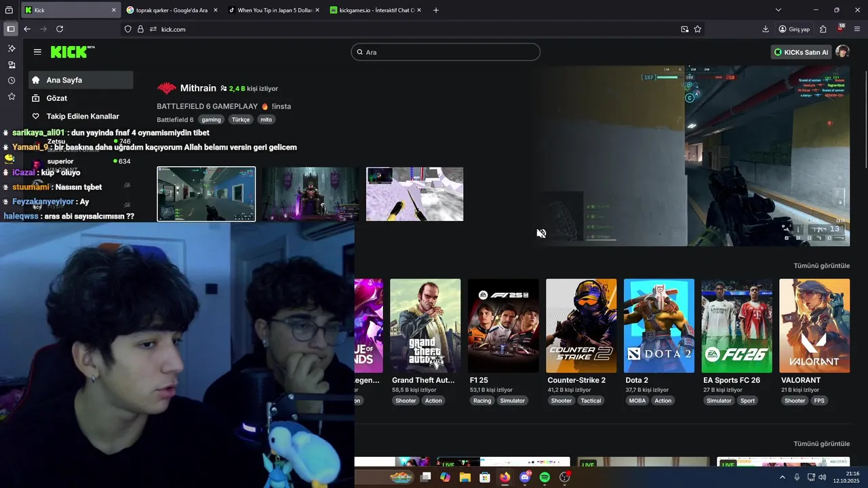Open Firefox application menu

pos(857,29)
